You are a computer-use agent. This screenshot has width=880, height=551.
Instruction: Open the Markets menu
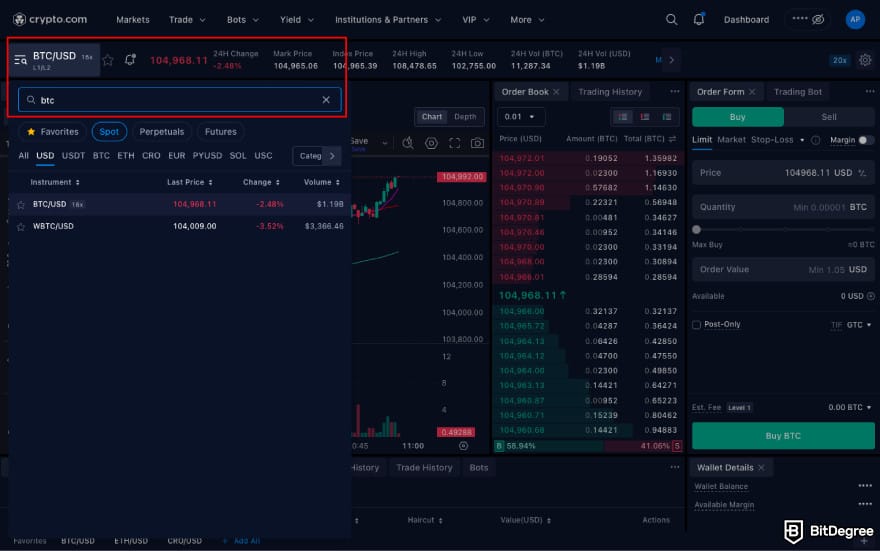pos(132,20)
